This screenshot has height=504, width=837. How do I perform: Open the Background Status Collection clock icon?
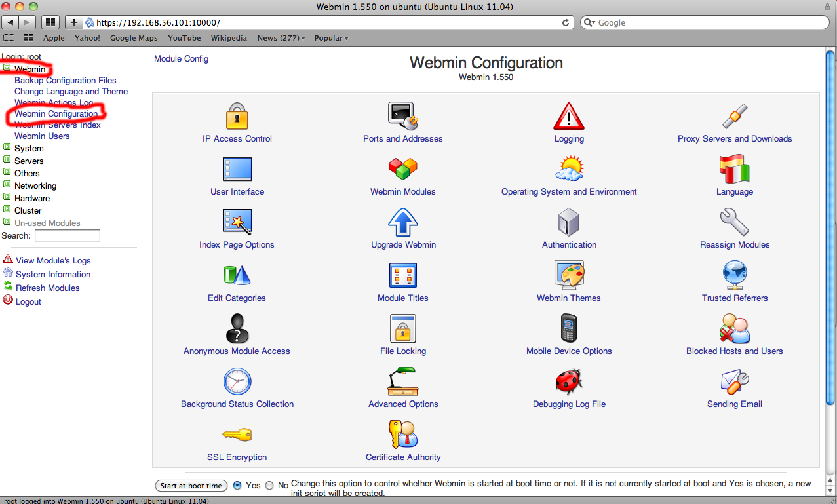[x=237, y=381]
